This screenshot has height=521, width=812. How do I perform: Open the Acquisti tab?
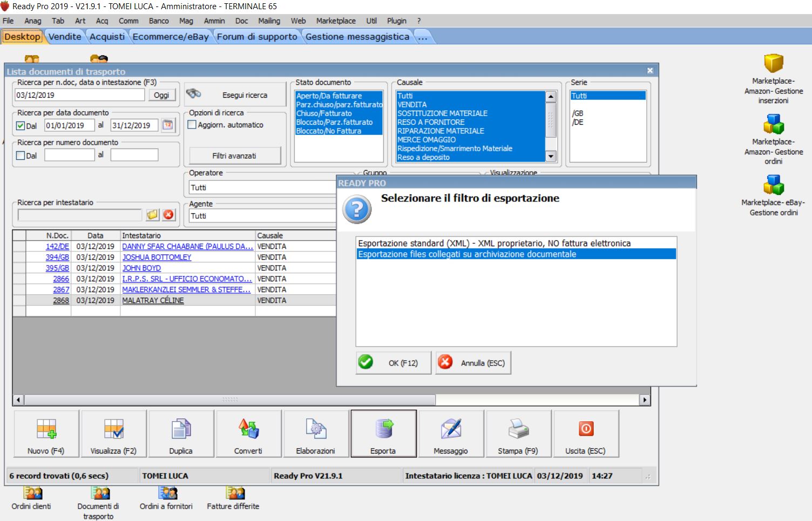point(107,36)
